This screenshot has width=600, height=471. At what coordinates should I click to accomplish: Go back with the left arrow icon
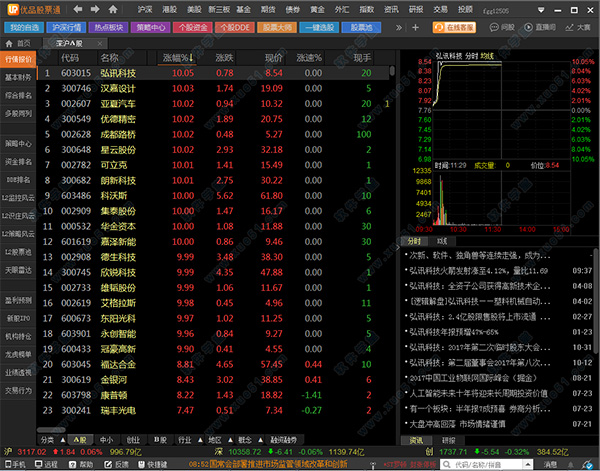tap(78, 9)
